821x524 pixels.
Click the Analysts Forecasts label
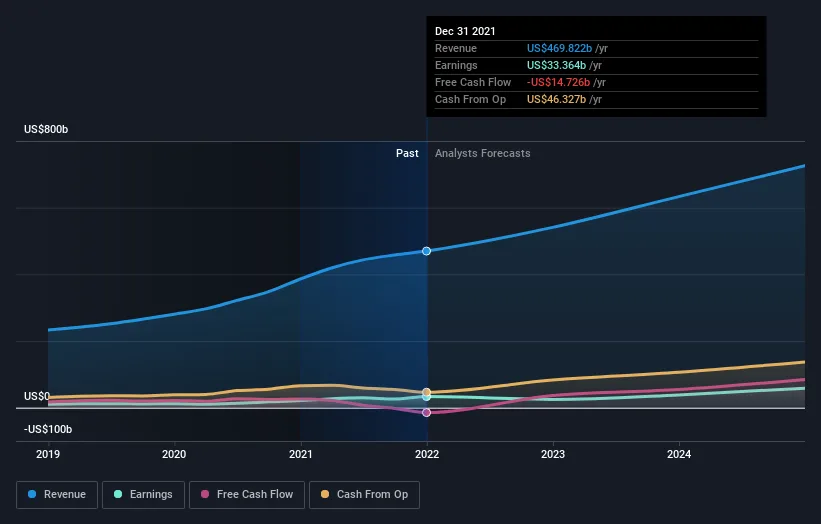pos(483,153)
